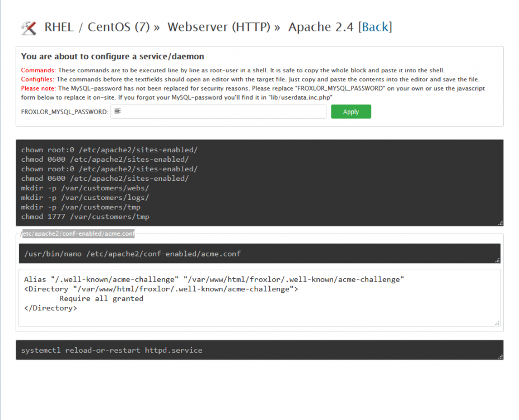The height and width of the screenshot is (420, 519).
Task: Click the "Webserver (HTTP)" breadcrumb text
Action: [219, 27]
